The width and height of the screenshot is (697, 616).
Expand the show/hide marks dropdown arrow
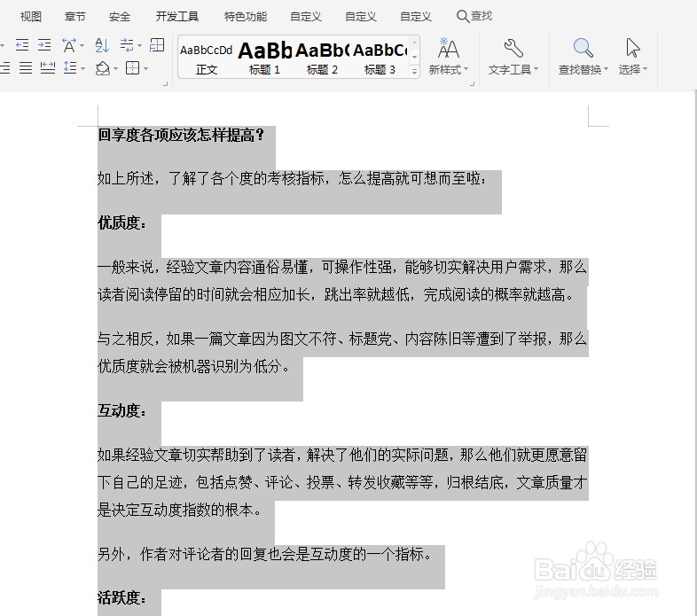click(x=139, y=45)
